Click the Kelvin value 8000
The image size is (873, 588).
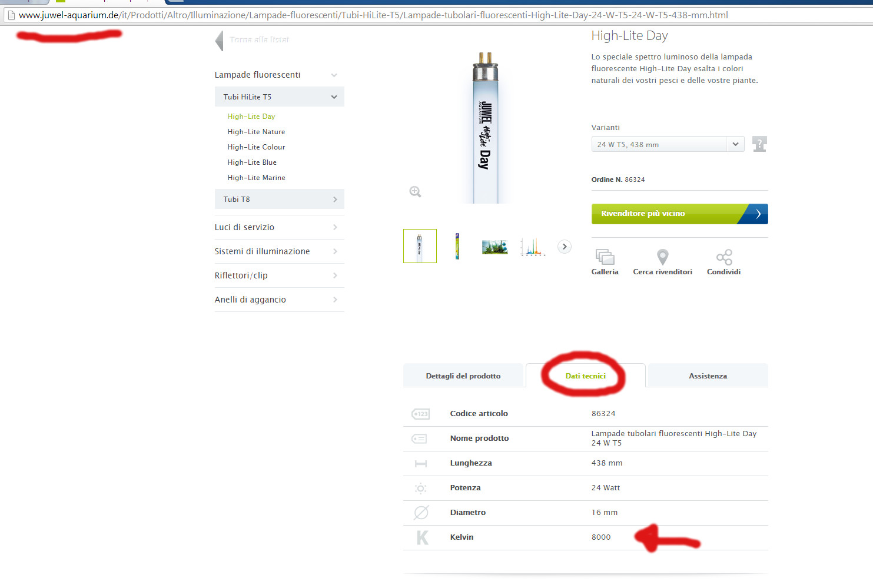point(601,537)
